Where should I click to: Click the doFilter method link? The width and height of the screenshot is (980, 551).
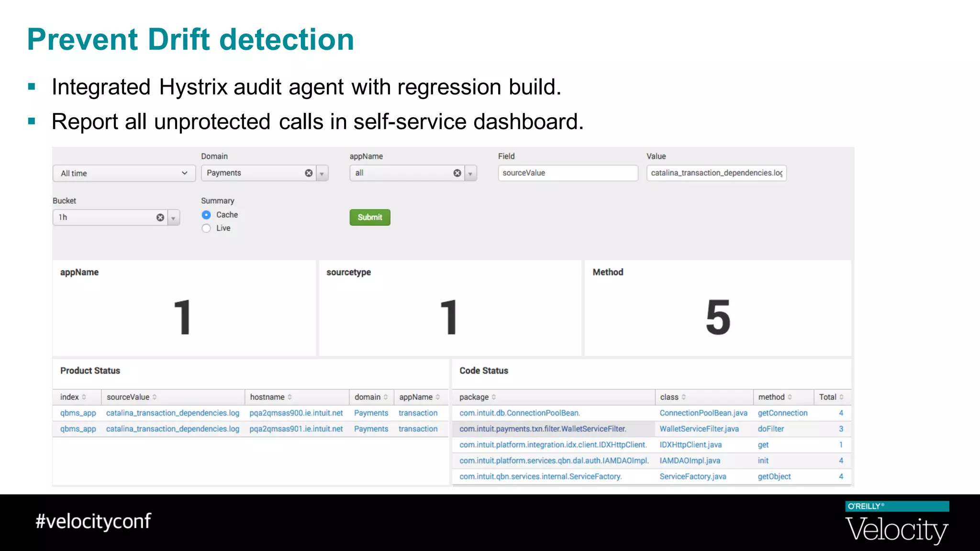coord(771,429)
